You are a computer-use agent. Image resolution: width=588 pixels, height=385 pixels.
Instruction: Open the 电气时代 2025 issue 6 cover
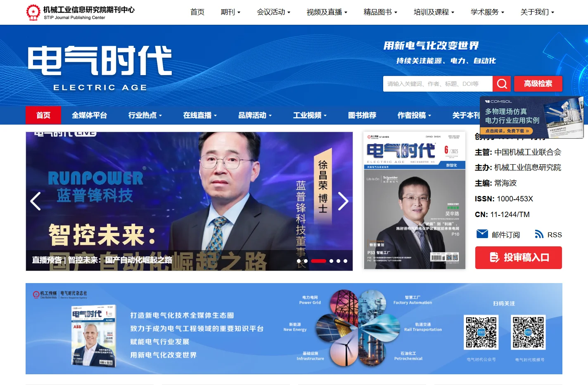click(x=414, y=201)
